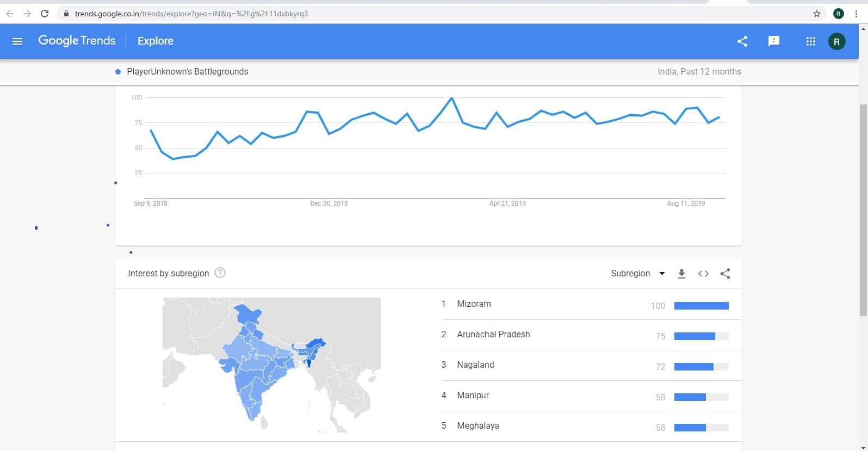This screenshot has height=451, width=868.
Task: Go to Google Trends home logo
Action: (x=77, y=41)
